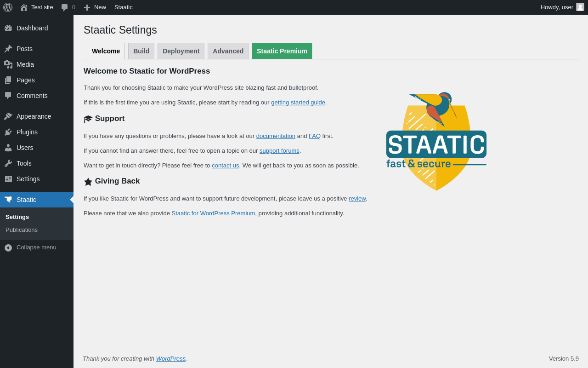Open Comments in the sidebar menu
The image size is (588, 368).
(37, 96)
